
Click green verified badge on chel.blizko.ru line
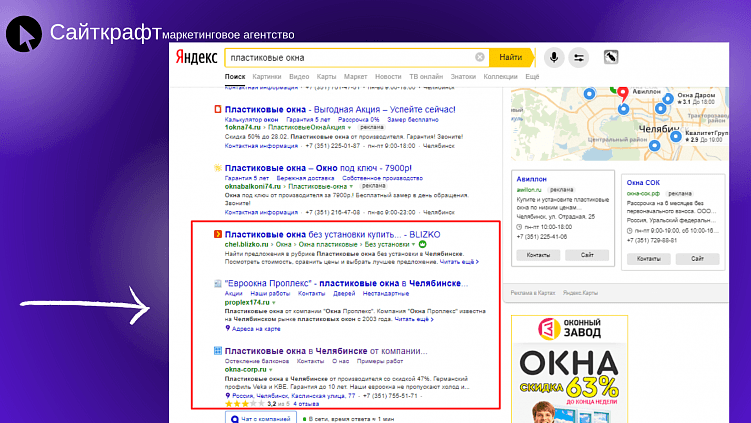pyautogui.click(x=422, y=244)
